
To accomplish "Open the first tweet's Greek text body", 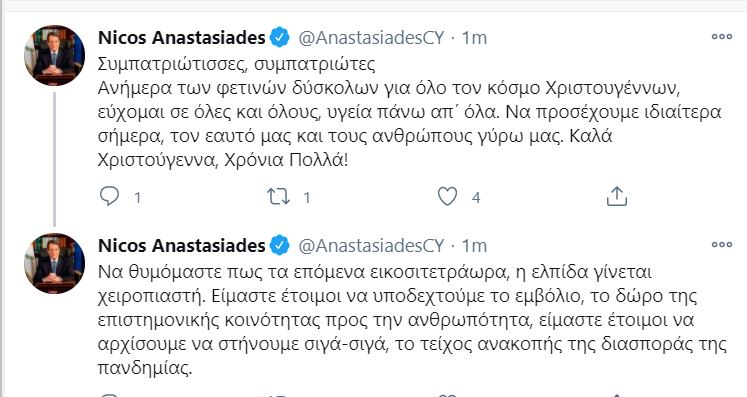I will (410, 112).
